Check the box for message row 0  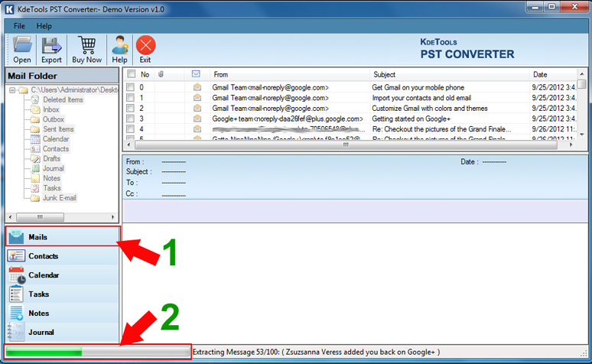(x=131, y=88)
